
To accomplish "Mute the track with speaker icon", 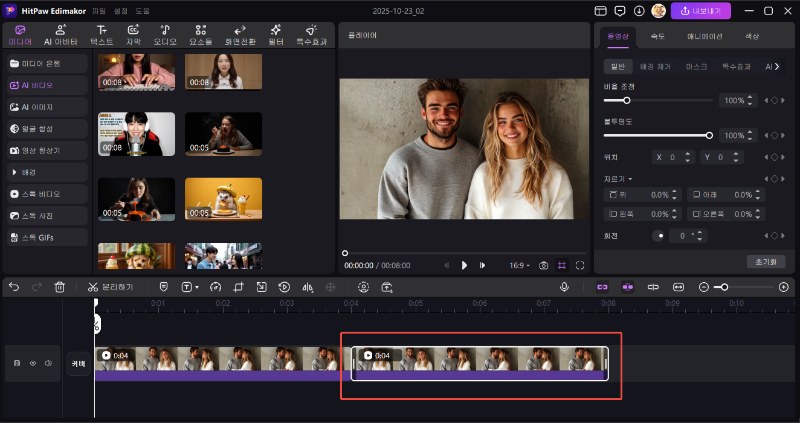I will coord(47,363).
